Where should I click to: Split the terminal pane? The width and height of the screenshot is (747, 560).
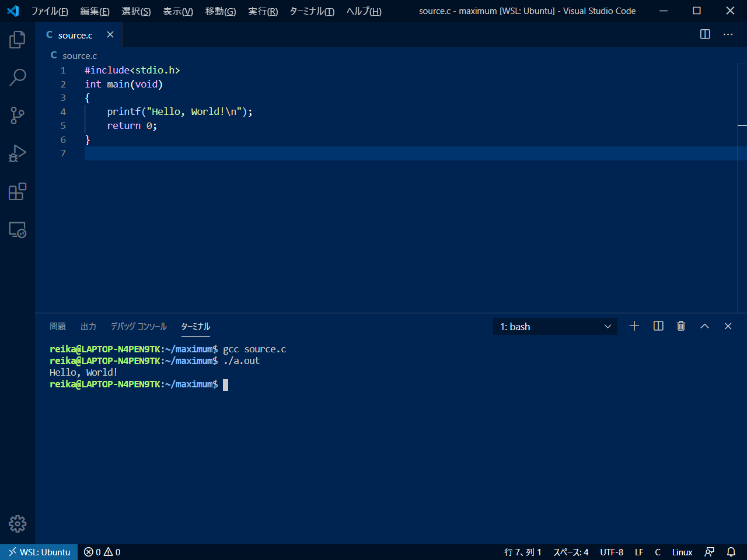(658, 326)
